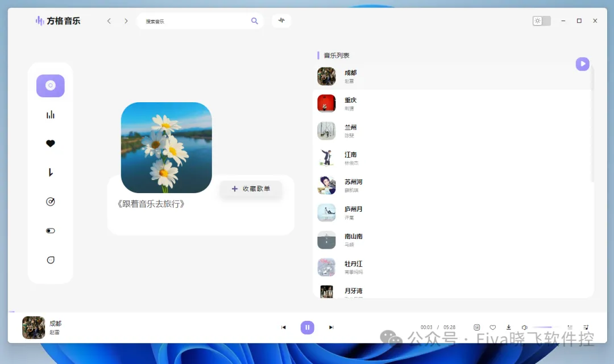614x364 pixels.
Task: Click the 收藏歌单 button
Action: tap(251, 189)
